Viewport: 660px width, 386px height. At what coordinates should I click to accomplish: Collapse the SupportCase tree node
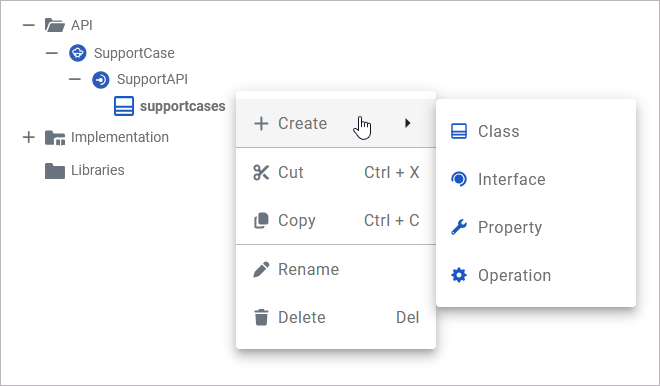(x=52, y=53)
